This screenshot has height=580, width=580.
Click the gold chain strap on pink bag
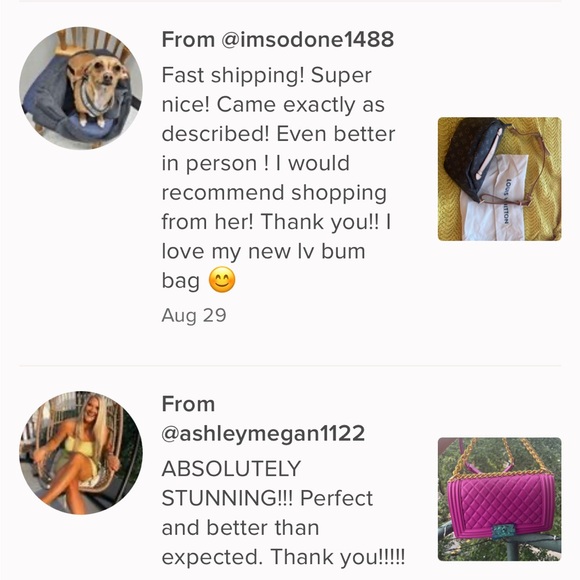(499, 457)
